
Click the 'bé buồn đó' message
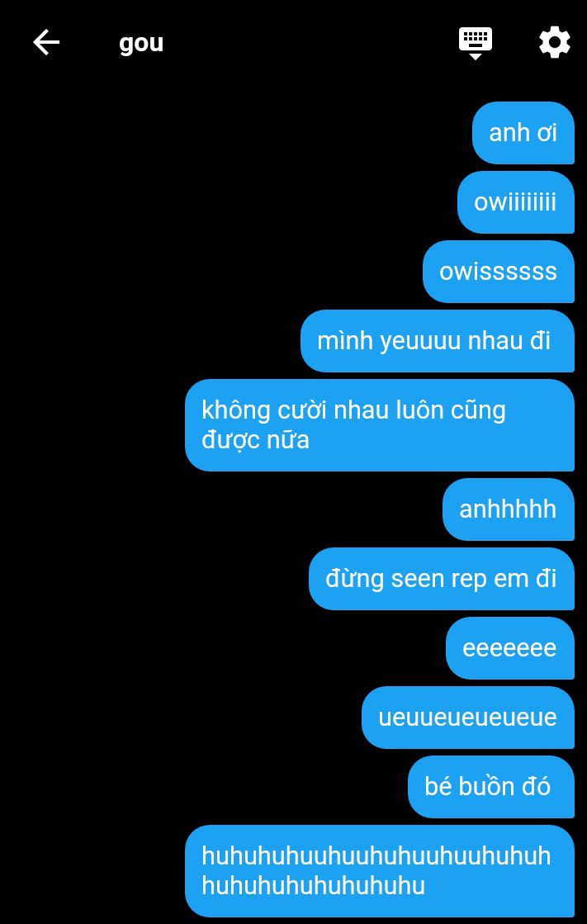click(x=491, y=787)
